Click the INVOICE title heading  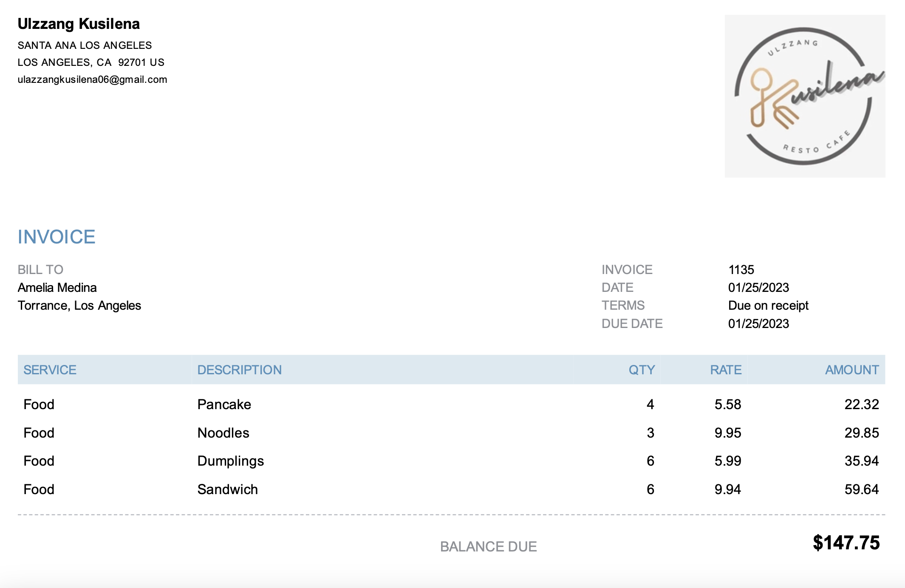tap(57, 237)
